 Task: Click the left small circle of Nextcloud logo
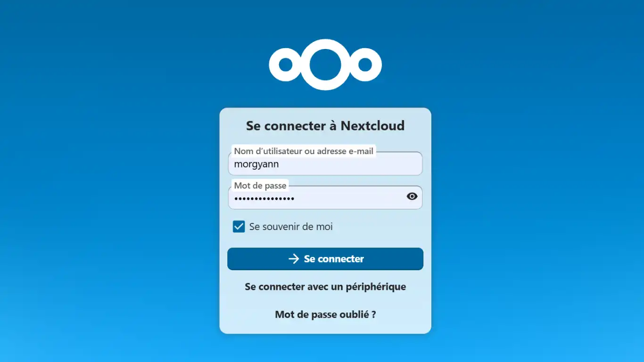285,65
